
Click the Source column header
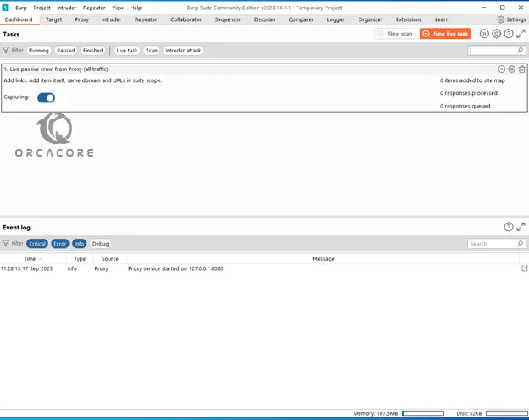110,259
